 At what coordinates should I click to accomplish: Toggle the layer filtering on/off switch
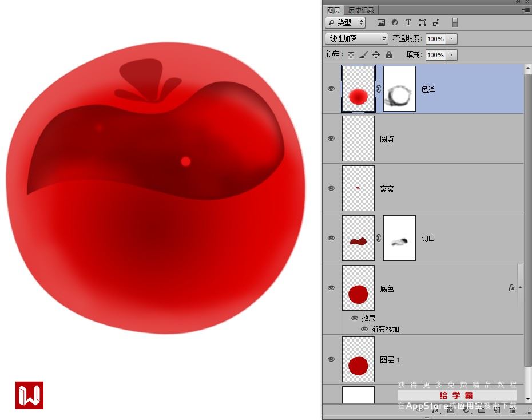455,22
